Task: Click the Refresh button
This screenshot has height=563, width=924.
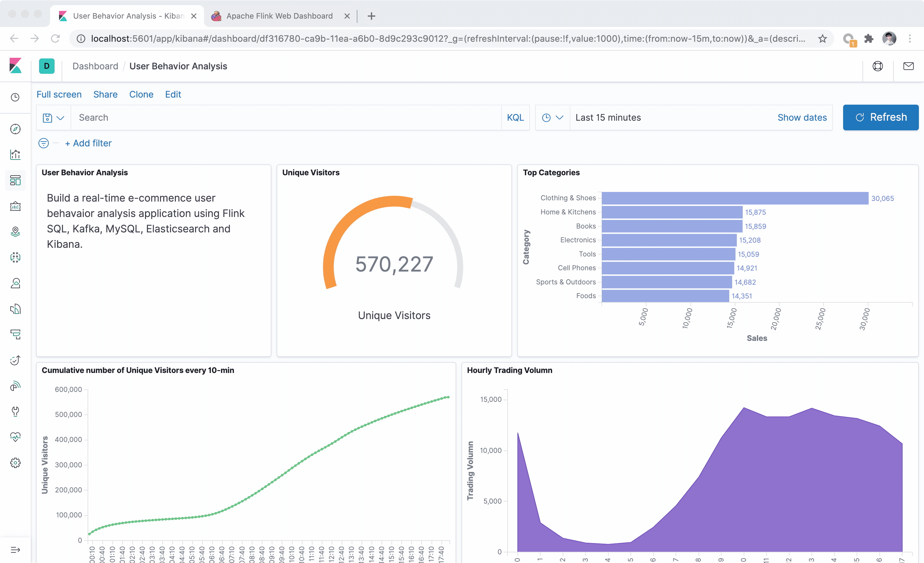Action: coord(880,117)
